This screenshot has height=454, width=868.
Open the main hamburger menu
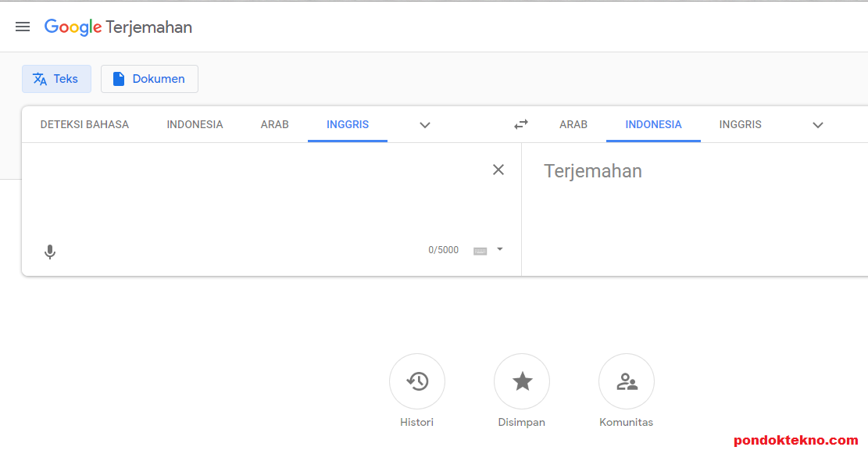[23, 27]
